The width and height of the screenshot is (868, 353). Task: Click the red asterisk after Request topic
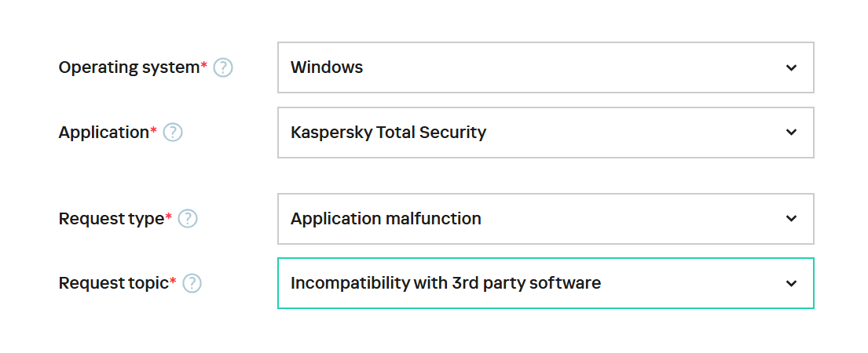click(173, 281)
